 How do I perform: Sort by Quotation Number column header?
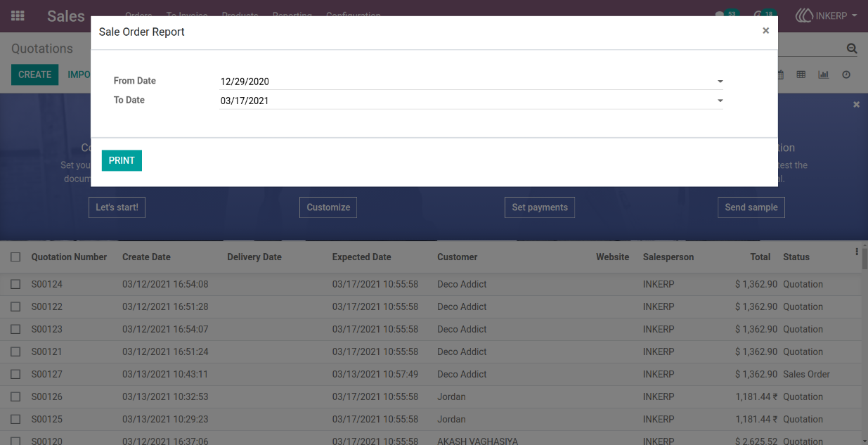coord(69,257)
